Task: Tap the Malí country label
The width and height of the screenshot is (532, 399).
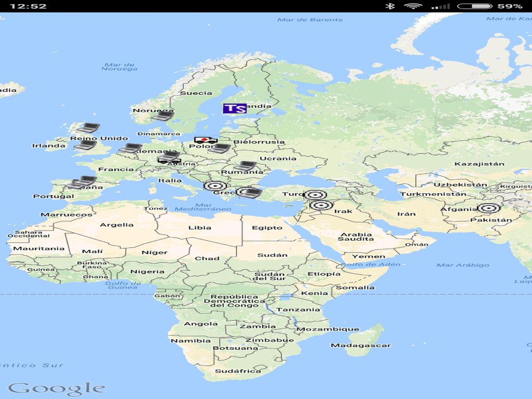Action: point(92,251)
